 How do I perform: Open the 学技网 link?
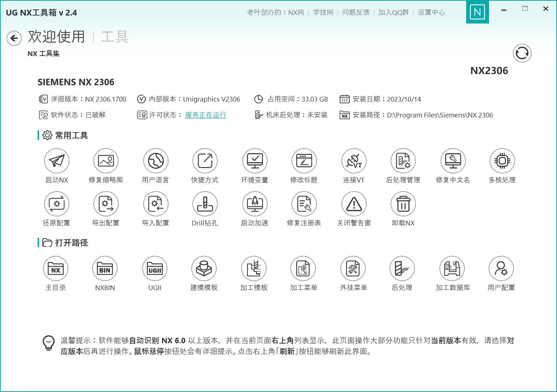(323, 12)
